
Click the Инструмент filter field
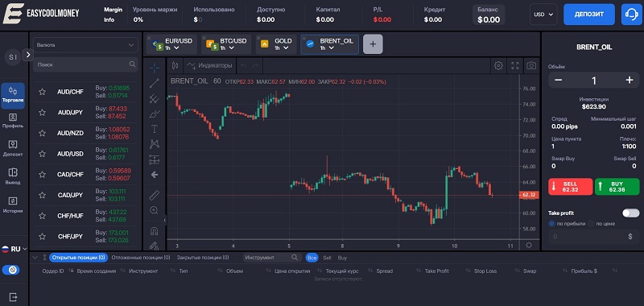pos(271,258)
